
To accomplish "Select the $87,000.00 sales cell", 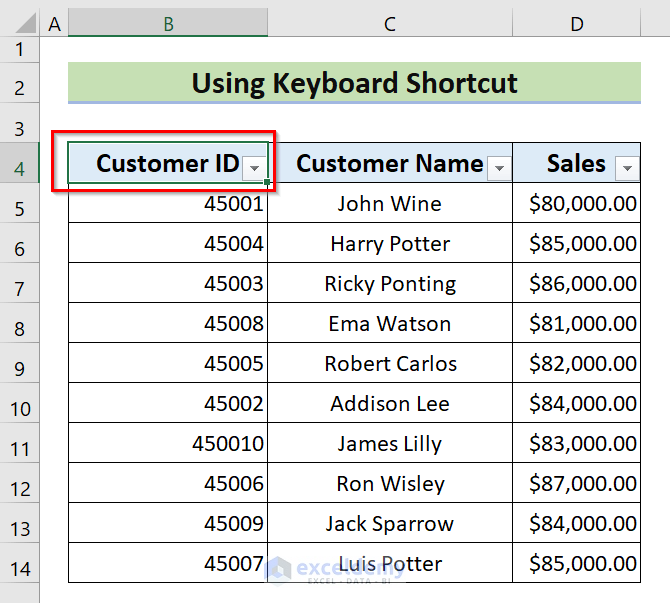I will 576,484.
